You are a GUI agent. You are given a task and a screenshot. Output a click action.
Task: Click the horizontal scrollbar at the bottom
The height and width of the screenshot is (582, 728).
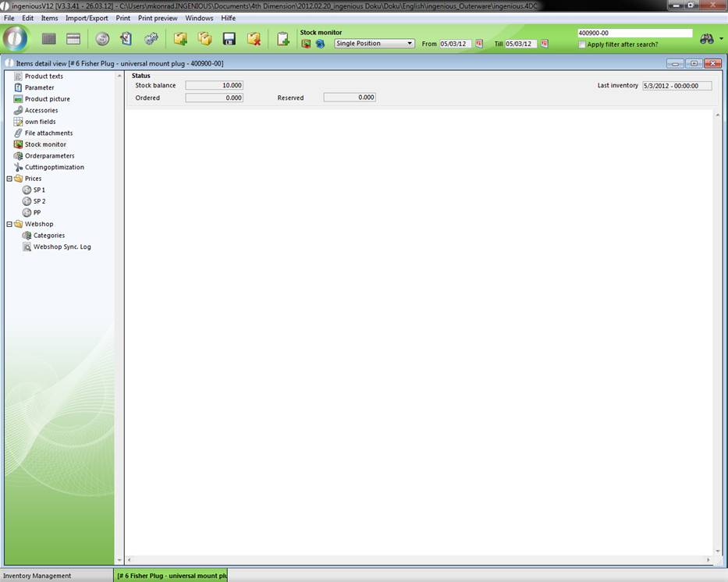coord(419,559)
